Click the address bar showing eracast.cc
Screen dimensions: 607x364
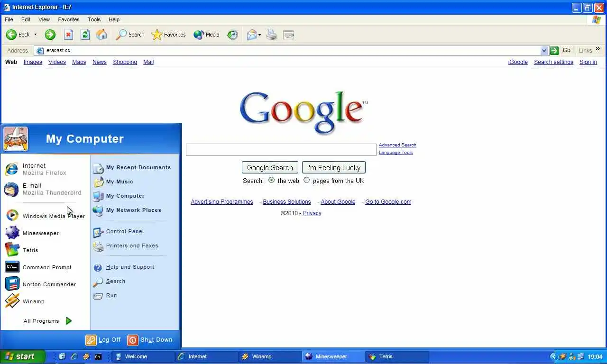pyautogui.click(x=292, y=50)
